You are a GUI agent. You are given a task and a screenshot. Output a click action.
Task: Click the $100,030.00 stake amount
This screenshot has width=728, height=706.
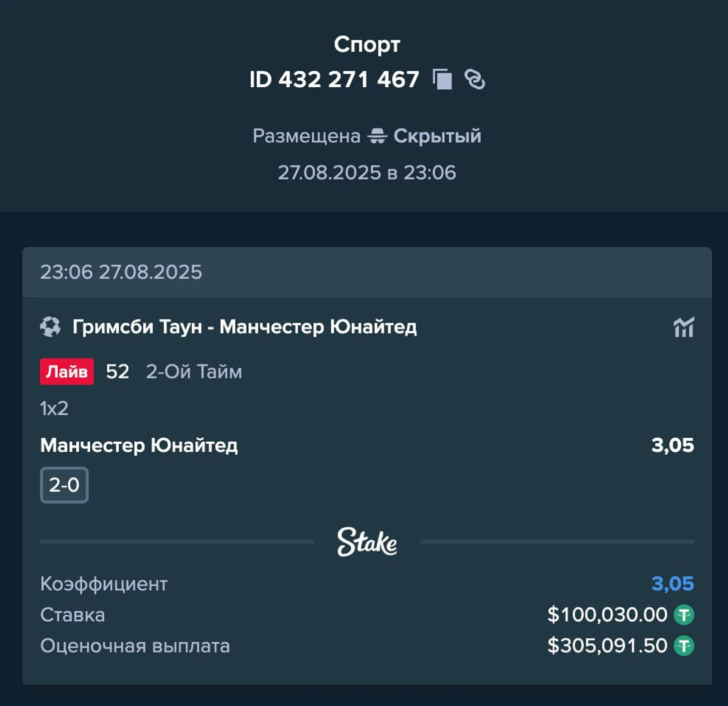(x=607, y=615)
